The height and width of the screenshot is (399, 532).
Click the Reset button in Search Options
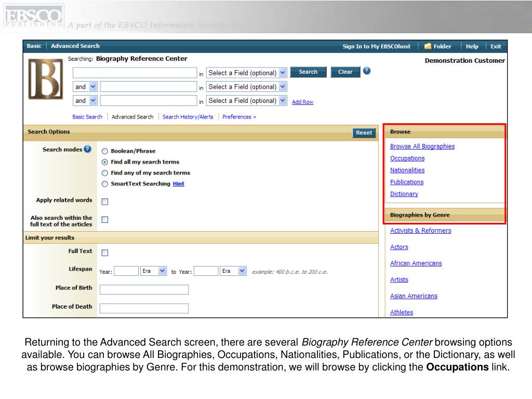[364, 133]
